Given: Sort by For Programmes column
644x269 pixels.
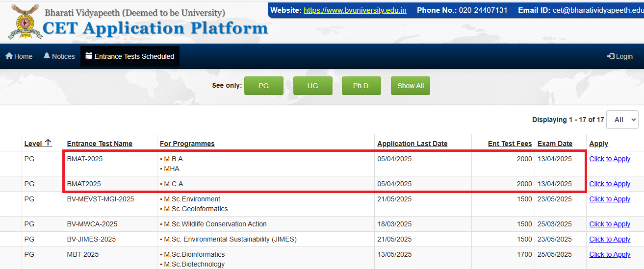Looking at the screenshot, I should coord(187,144).
